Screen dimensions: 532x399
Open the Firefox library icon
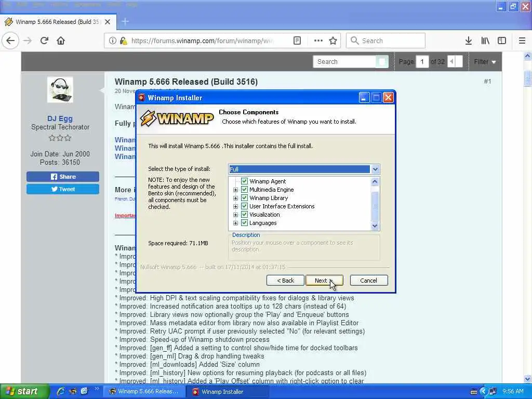(485, 41)
